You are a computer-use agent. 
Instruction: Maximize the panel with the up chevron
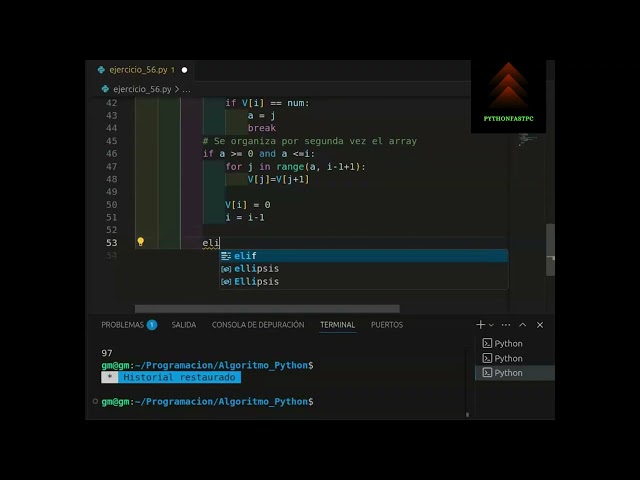point(522,325)
